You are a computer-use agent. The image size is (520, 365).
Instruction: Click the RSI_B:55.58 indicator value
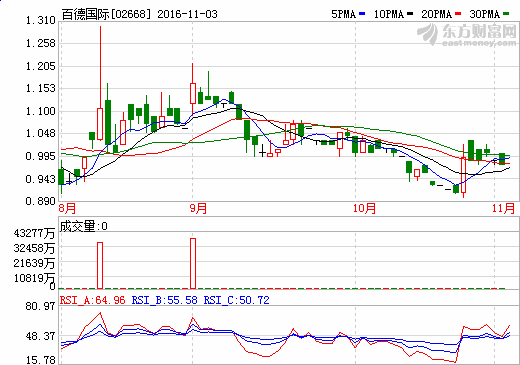pyautogui.click(x=165, y=300)
